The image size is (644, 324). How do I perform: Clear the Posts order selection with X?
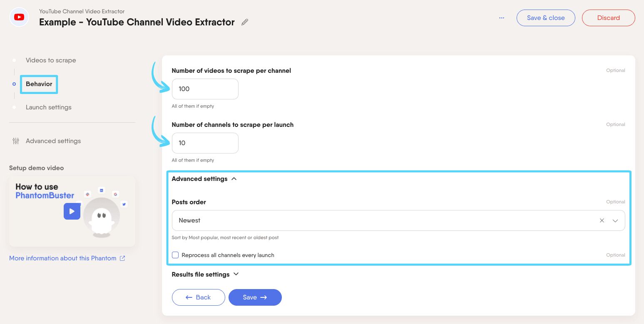602,220
